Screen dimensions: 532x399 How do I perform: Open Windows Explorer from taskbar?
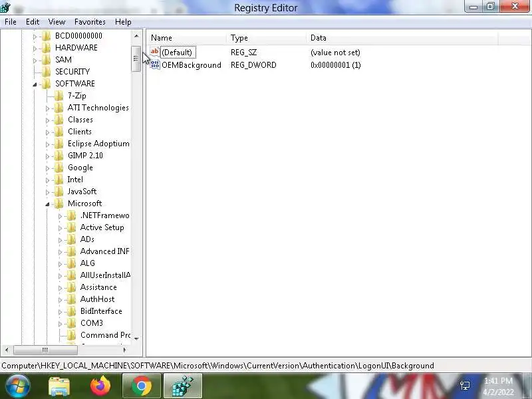click(x=59, y=386)
